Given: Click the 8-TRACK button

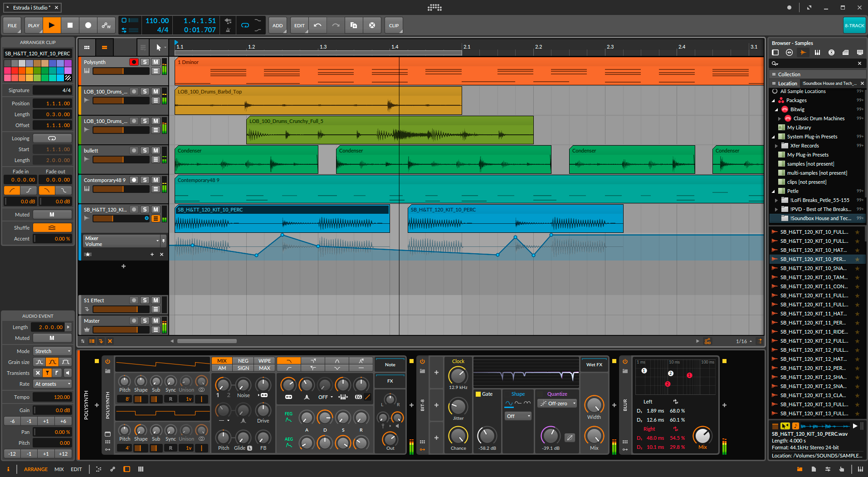Looking at the screenshot, I should [854, 25].
